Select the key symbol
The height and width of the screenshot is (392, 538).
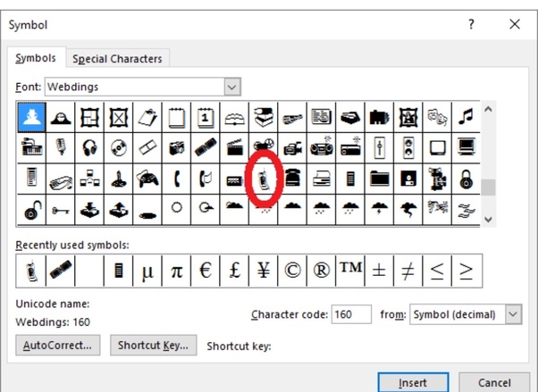(x=61, y=209)
